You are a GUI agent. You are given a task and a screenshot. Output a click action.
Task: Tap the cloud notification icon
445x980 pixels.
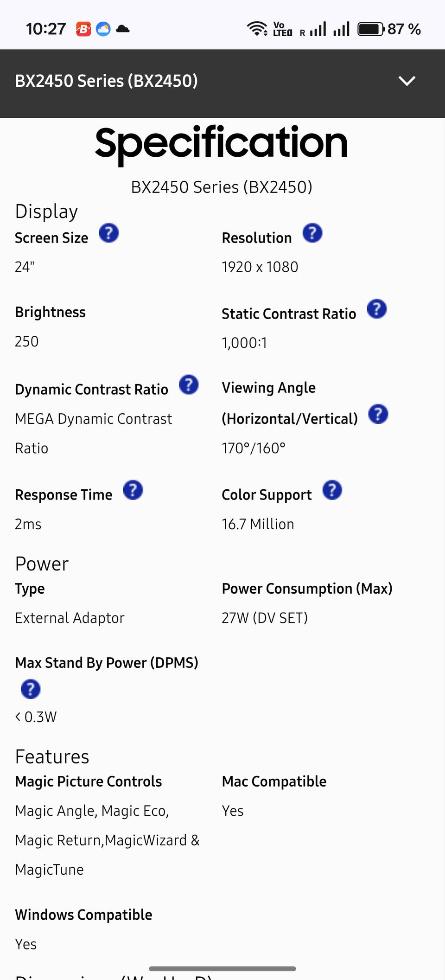[123, 29]
